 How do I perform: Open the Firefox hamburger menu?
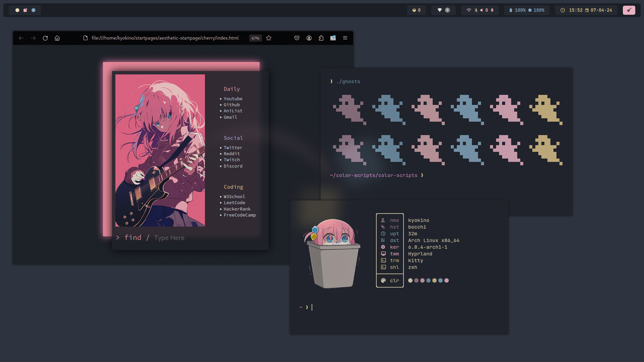coord(345,38)
